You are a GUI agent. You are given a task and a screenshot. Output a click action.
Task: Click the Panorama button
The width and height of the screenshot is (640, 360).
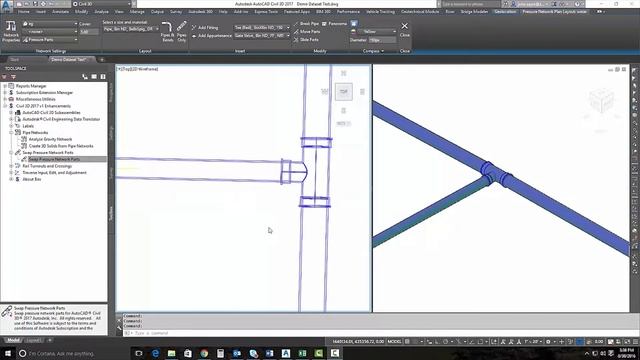(334, 24)
